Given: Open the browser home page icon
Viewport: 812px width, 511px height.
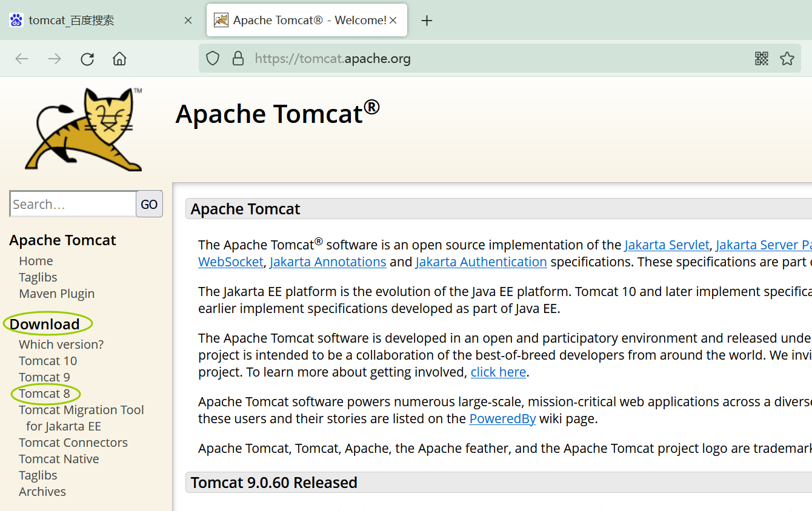Looking at the screenshot, I should [119, 58].
